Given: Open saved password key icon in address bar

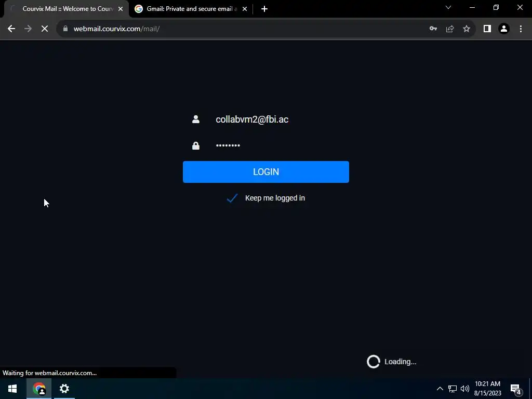Looking at the screenshot, I should tap(433, 29).
